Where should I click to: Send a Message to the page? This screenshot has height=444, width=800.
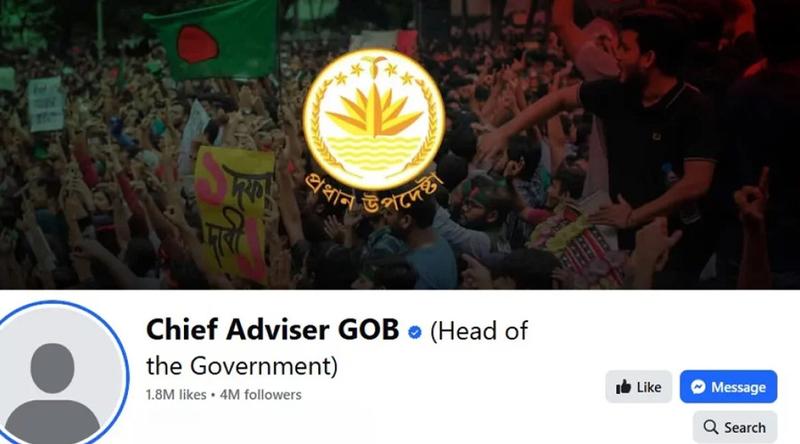(x=728, y=387)
